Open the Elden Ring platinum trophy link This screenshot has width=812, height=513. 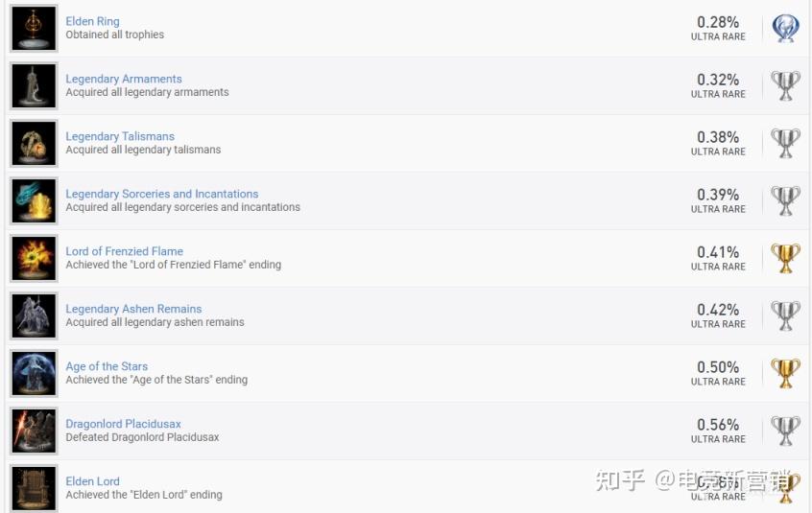[x=92, y=21]
